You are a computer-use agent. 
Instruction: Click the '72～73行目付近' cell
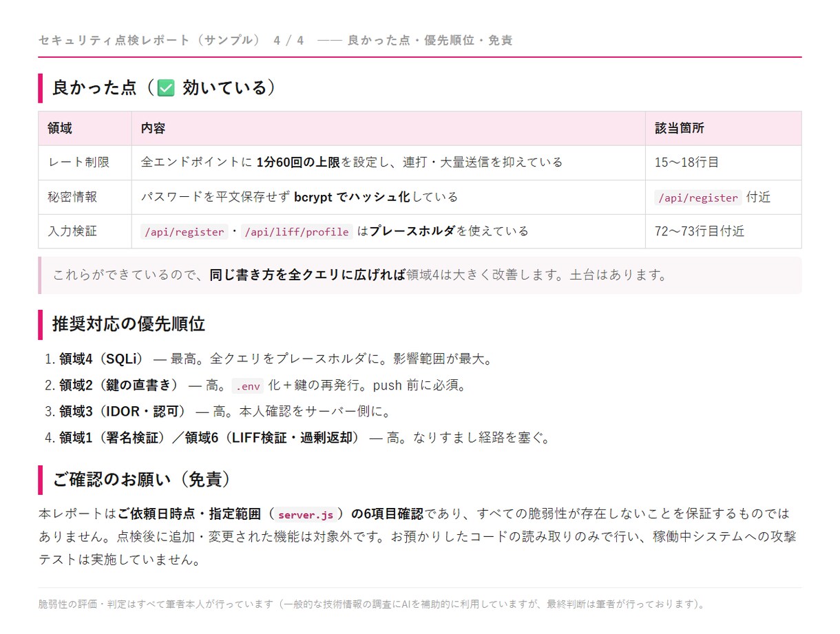pyautogui.click(x=723, y=231)
